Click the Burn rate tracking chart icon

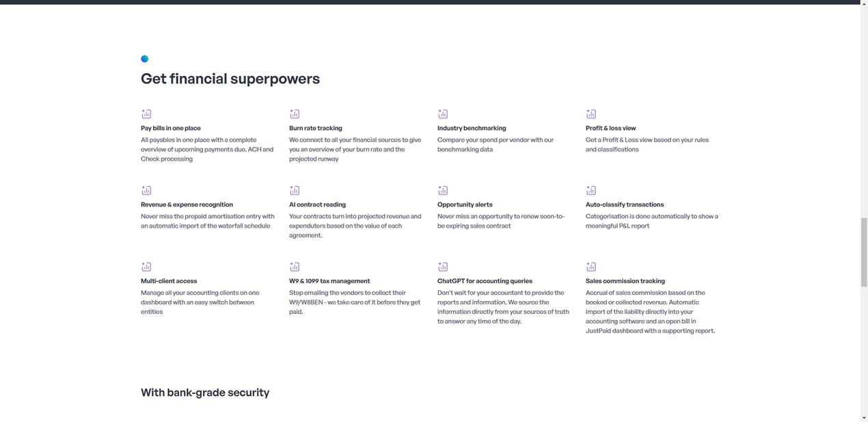click(x=295, y=114)
